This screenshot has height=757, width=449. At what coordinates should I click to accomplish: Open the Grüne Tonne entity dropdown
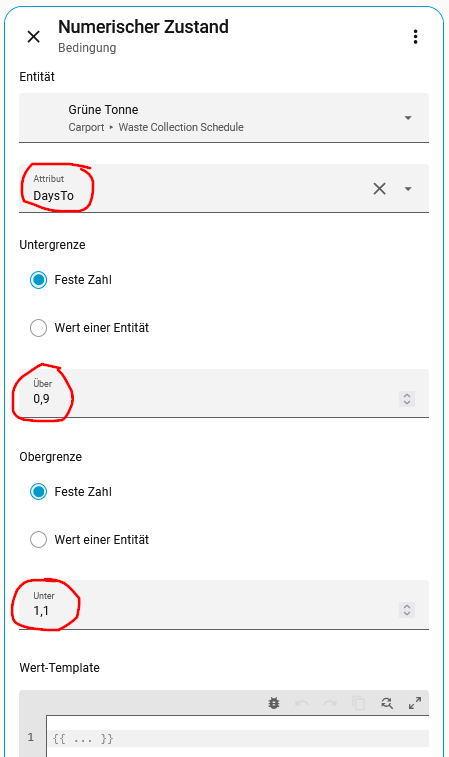tap(224, 118)
